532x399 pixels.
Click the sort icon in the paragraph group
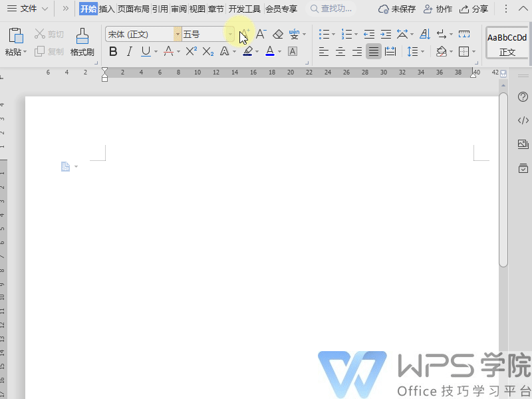424,33
